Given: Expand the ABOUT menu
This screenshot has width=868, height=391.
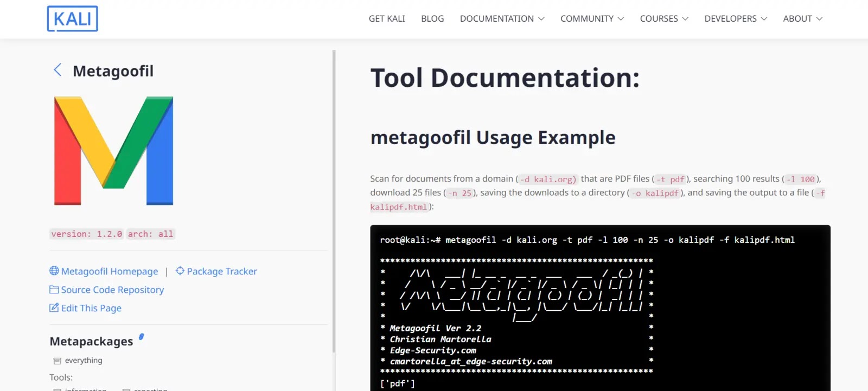Looking at the screenshot, I should point(803,18).
